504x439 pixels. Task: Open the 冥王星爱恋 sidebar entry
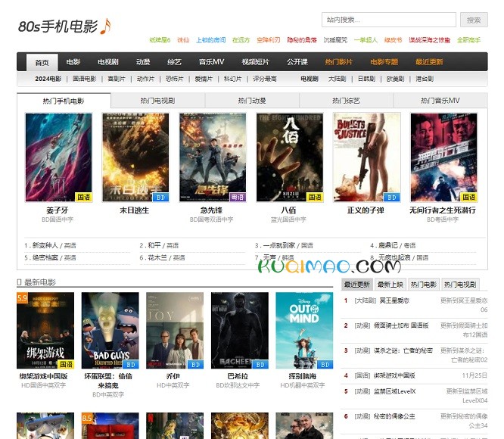[394, 300]
